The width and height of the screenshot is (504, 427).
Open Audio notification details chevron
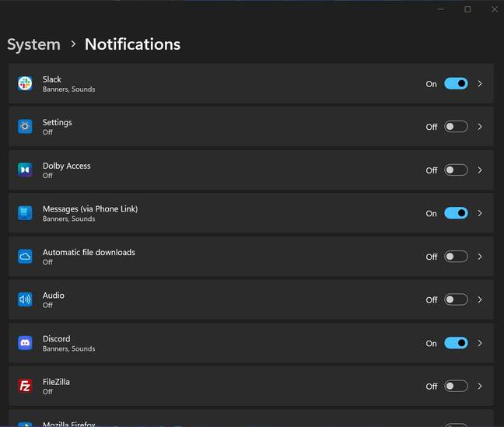pos(480,299)
